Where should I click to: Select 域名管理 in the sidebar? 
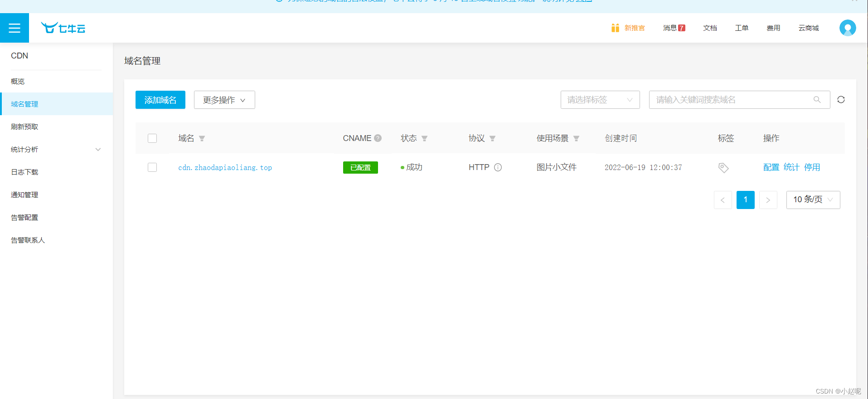tap(56, 104)
